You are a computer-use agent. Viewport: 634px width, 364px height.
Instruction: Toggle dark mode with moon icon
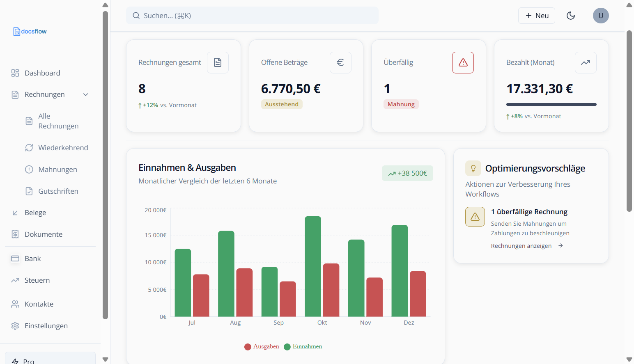click(570, 16)
